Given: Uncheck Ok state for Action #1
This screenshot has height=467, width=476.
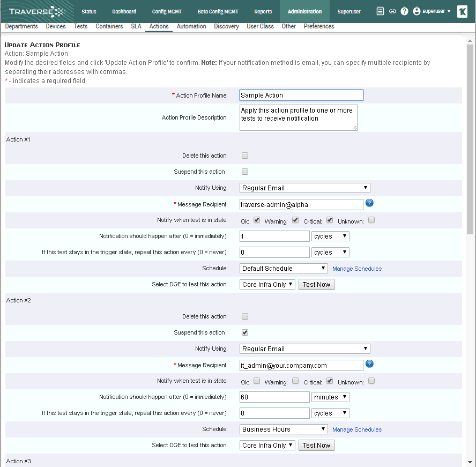Looking at the screenshot, I should pos(257,220).
